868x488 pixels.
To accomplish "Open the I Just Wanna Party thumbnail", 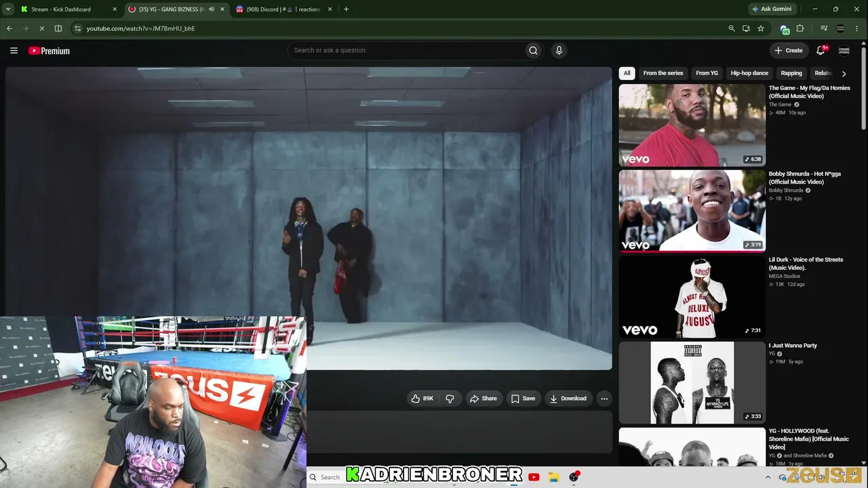I will tap(692, 383).
